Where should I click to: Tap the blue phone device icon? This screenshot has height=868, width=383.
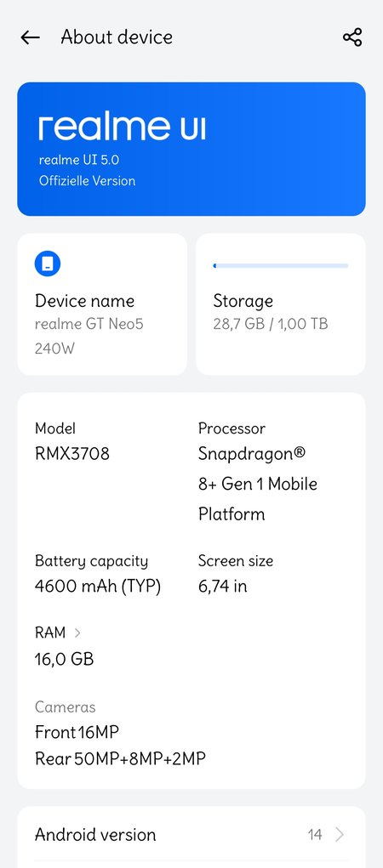pos(48,264)
